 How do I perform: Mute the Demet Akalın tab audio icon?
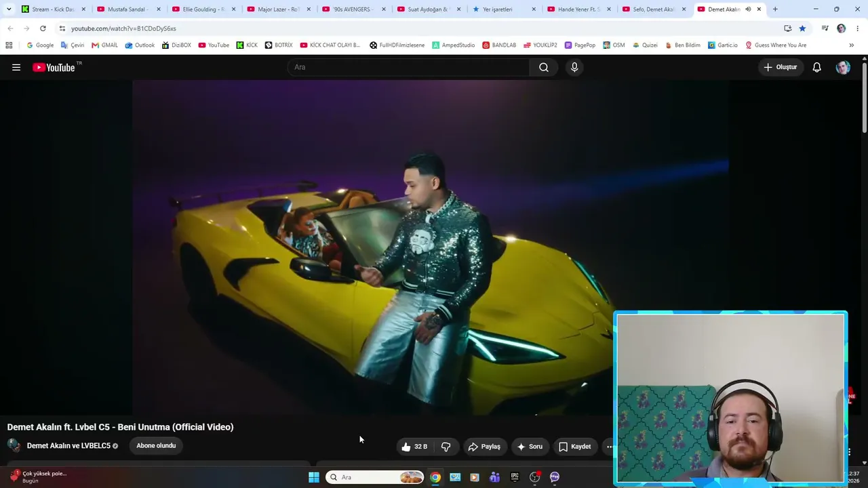pyautogui.click(x=748, y=9)
